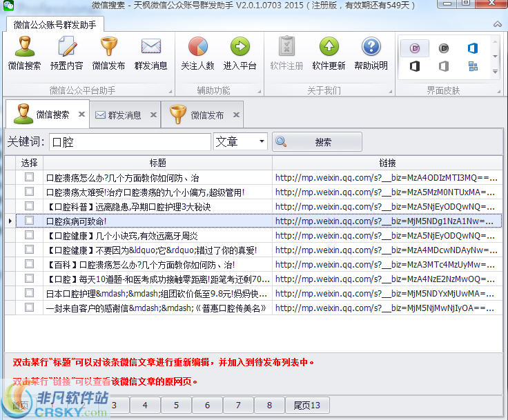
Task: Sort by the 链接 column header
Action: 387,163
